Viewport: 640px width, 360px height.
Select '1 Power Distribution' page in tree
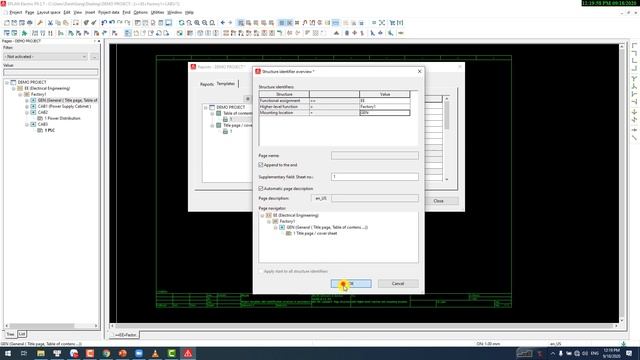point(62,118)
